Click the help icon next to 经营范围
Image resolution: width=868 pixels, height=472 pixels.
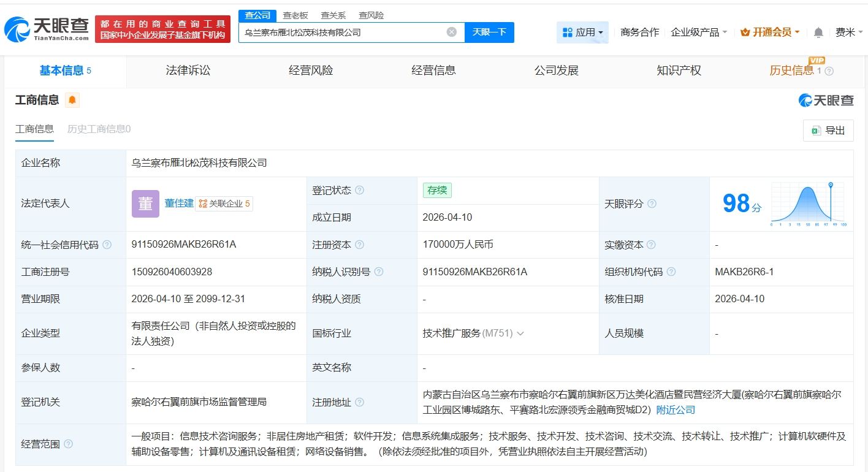point(69,444)
